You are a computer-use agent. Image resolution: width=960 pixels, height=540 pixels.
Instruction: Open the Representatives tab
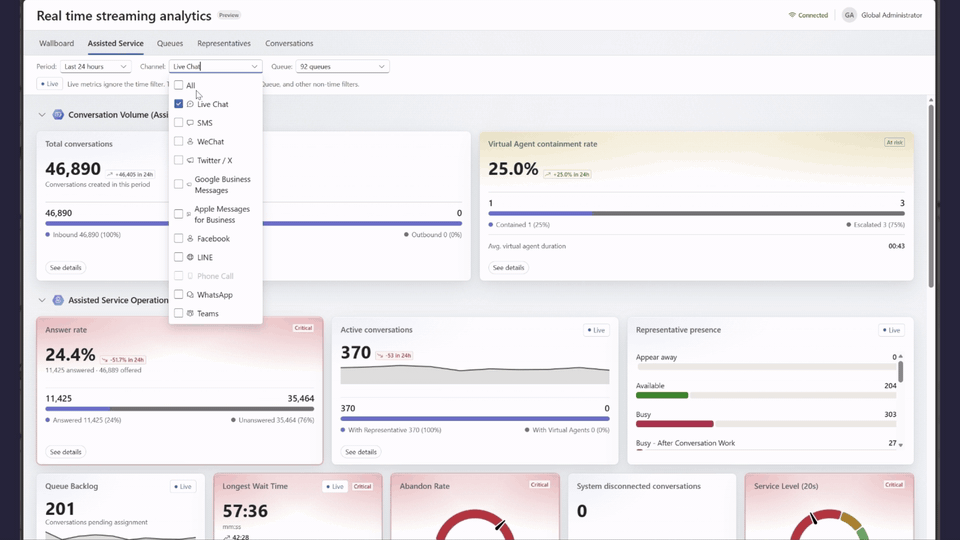pyautogui.click(x=223, y=43)
